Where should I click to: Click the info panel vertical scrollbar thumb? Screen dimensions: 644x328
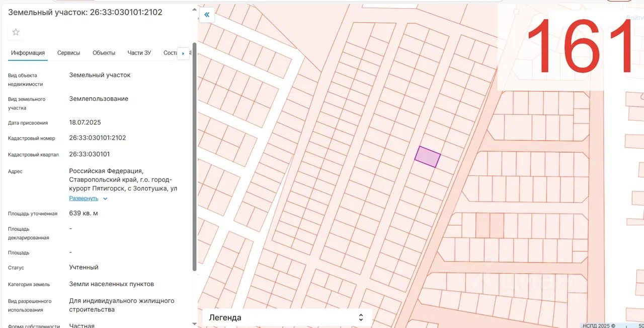click(x=195, y=156)
